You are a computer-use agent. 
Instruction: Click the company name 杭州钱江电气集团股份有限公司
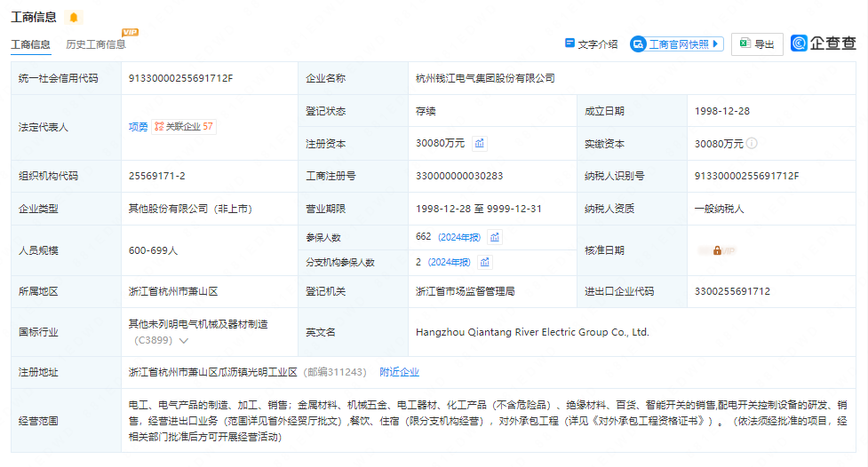[485, 78]
